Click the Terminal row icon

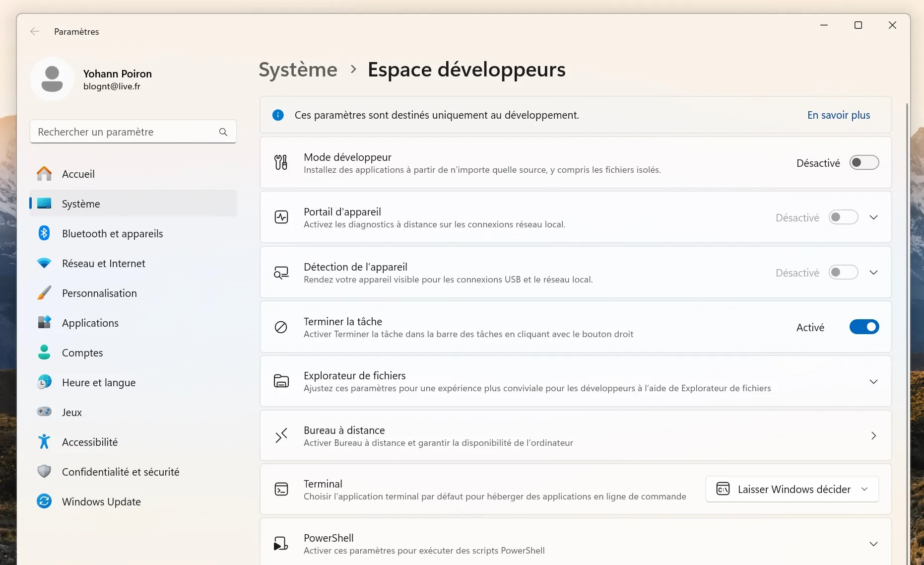pos(281,489)
